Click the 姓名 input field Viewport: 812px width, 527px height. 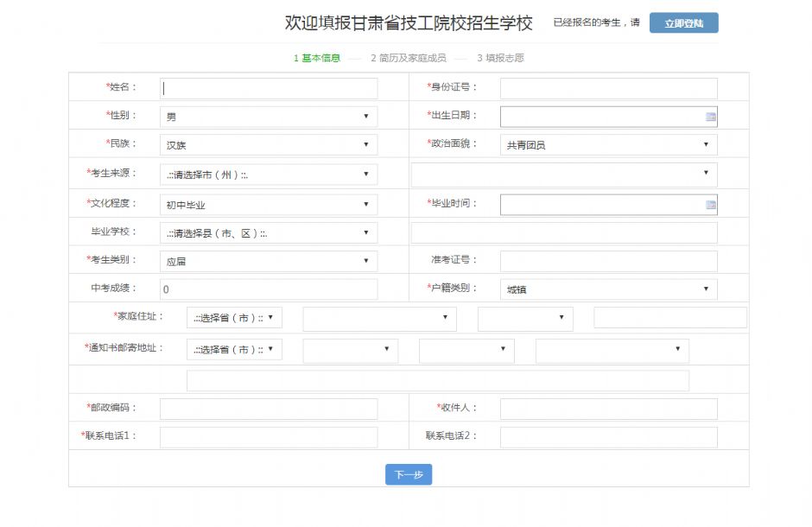click(269, 88)
